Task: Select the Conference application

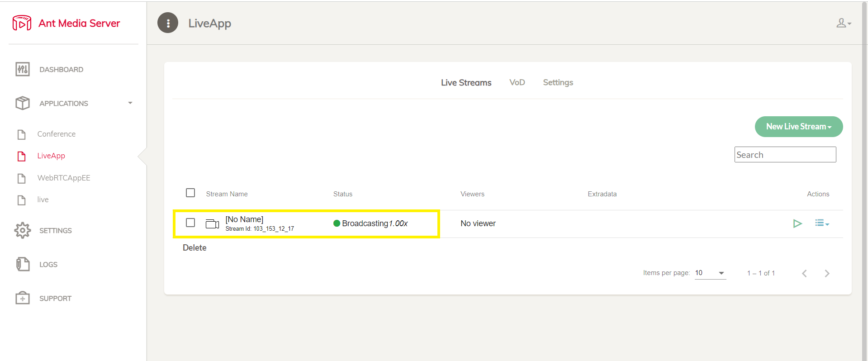Action: (x=57, y=134)
